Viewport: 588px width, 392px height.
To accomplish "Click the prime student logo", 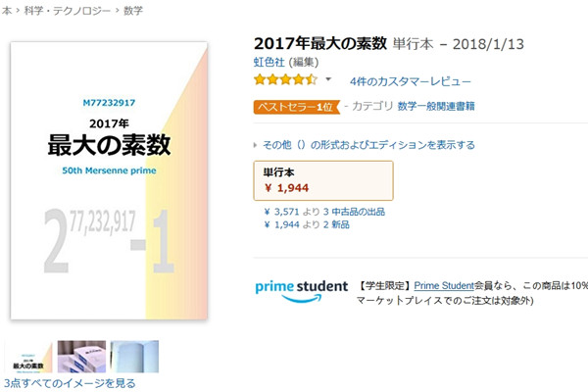I will tap(302, 291).
